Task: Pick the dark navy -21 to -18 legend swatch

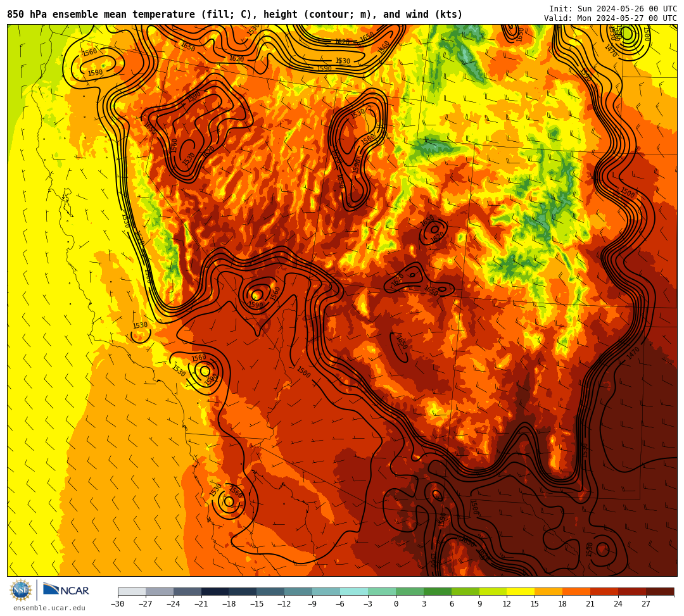Action: pos(215,591)
